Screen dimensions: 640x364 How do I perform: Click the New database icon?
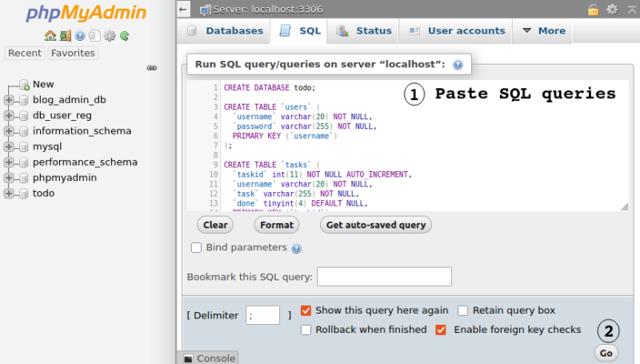pos(25,85)
